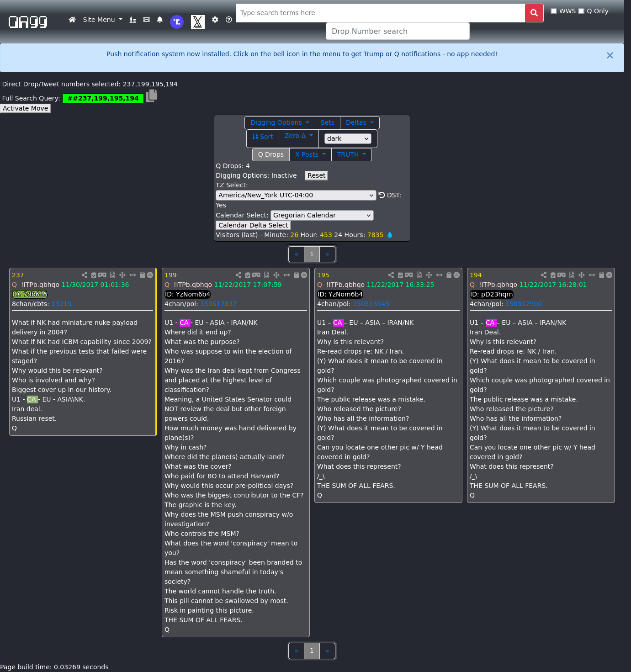Open the help question mark icon

tap(229, 20)
